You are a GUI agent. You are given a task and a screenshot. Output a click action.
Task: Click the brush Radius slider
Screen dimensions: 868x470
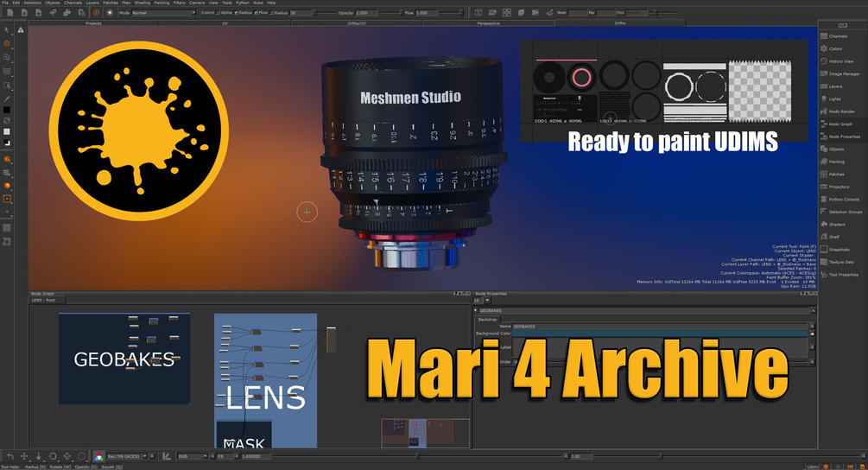(324, 13)
